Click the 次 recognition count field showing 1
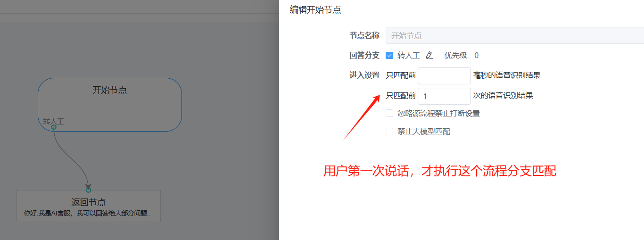Screen dimensions: 644x240 [444, 96]
